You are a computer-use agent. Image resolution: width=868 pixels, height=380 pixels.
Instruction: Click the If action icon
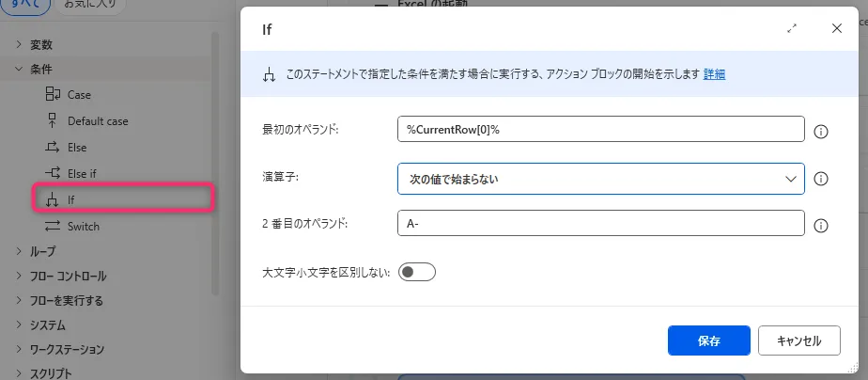click(x=53, y=199)
